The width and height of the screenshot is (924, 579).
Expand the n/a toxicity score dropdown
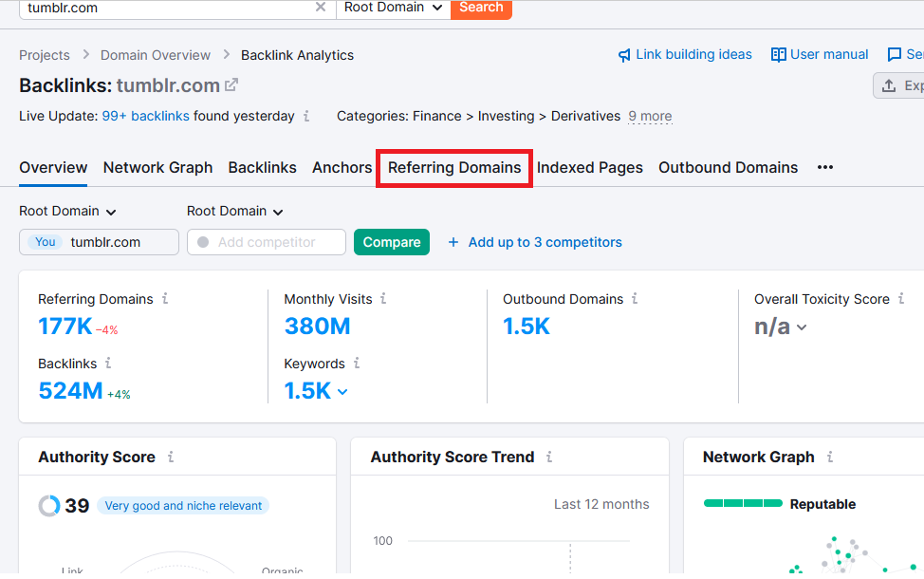[780, 327]
